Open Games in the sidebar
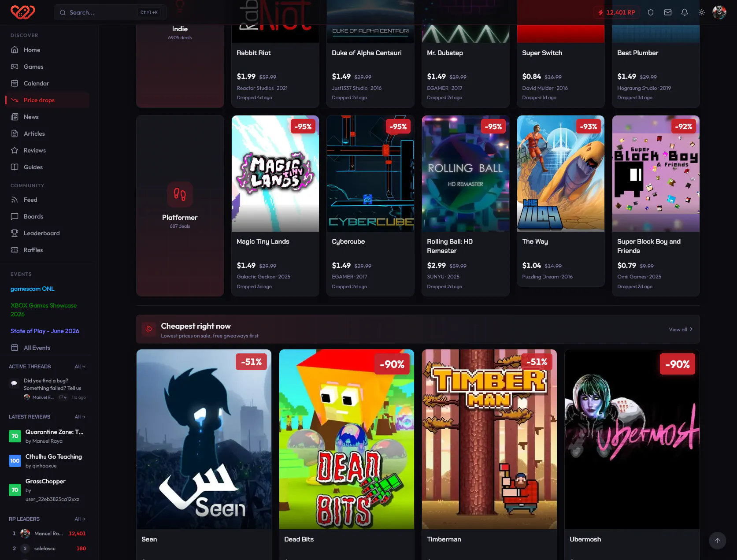737x560 pixels. click(48, 67)
